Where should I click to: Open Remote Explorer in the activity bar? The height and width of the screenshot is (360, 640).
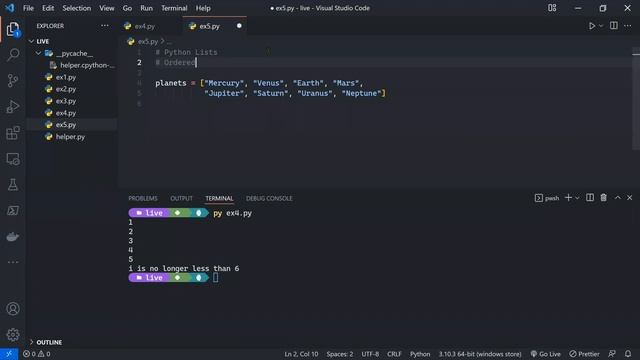[x=13, y=159]
